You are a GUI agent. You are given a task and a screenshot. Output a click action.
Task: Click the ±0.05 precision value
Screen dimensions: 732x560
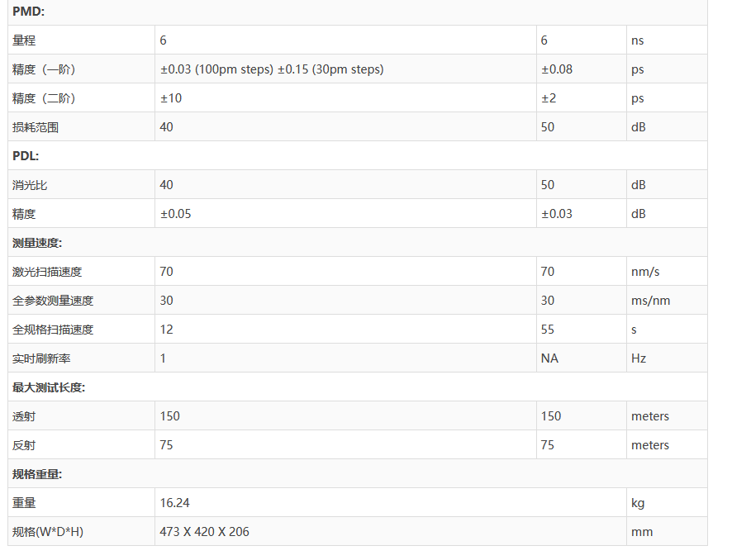click(175, 214)
